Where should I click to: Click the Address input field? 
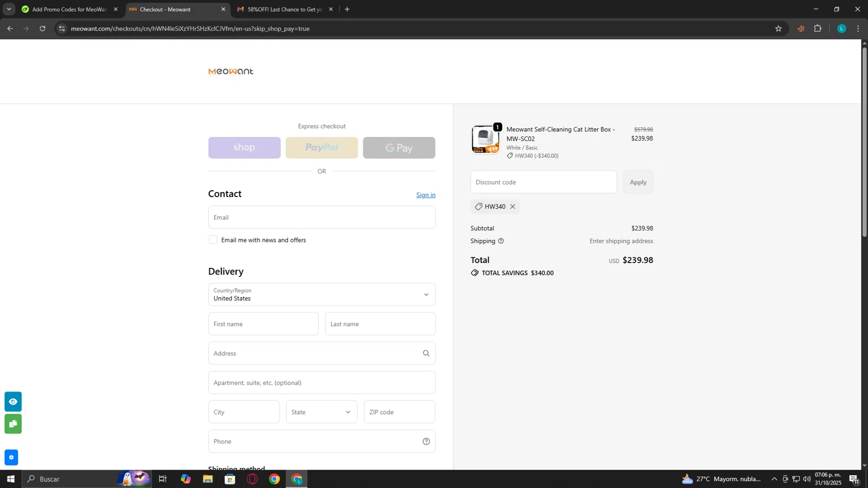[x=322, y=353]
